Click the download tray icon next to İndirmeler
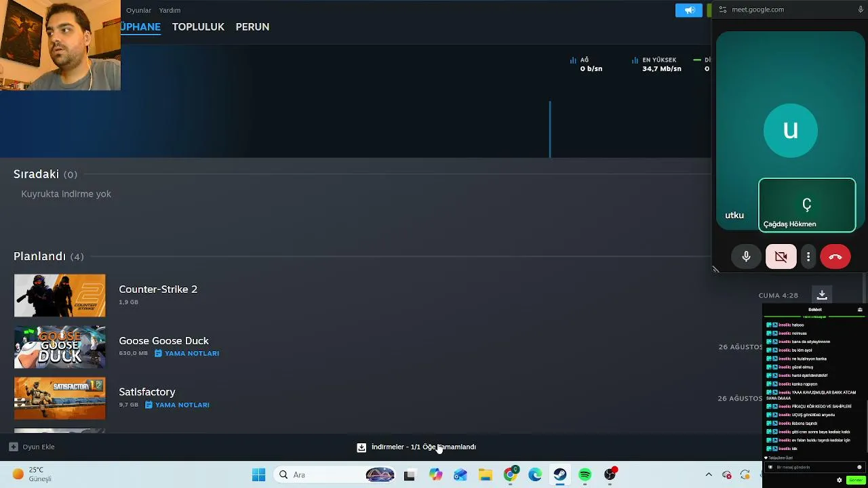The width and height of the screenshot is (868, 488). point(361,447)
